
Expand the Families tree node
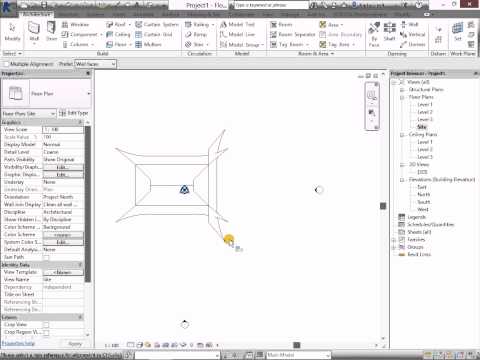coord(394,240)
